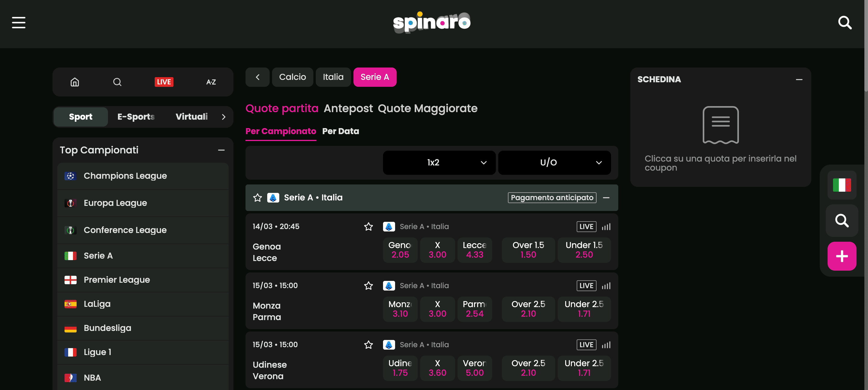Open the Antepost tab
The width and height of the screenshot is (868, 390).
click(x=348, y=109)
